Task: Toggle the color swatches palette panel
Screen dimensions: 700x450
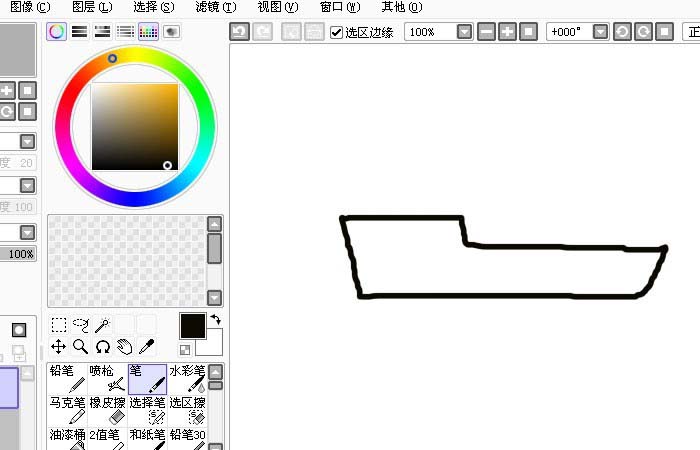Action: point(148,32)
